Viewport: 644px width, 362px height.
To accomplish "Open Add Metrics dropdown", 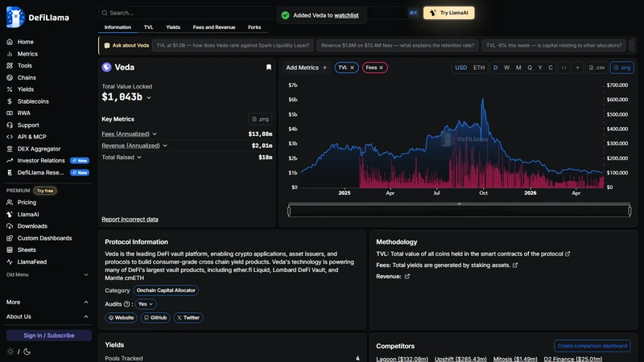I will pos(307,68).
